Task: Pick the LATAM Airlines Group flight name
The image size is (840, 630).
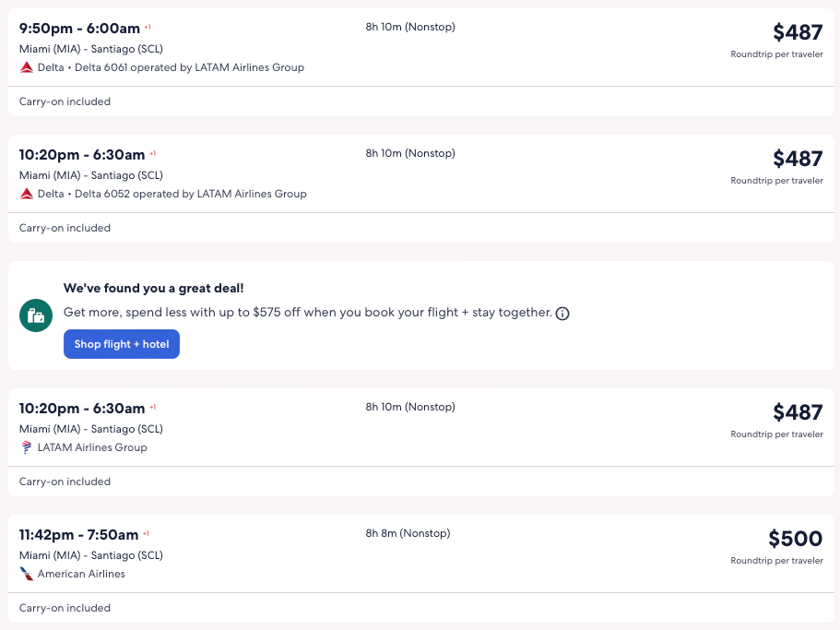Action: [x=92, y=447]
